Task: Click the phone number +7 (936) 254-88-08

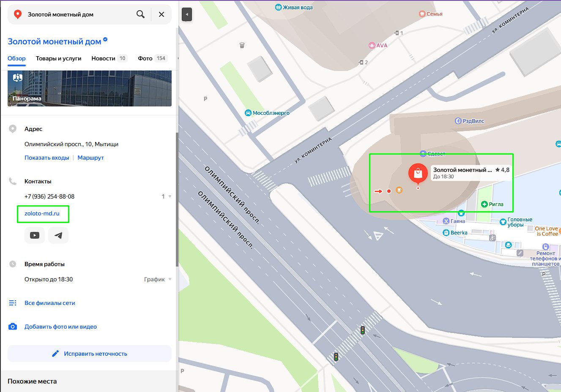Action: (x=49, y=196)
